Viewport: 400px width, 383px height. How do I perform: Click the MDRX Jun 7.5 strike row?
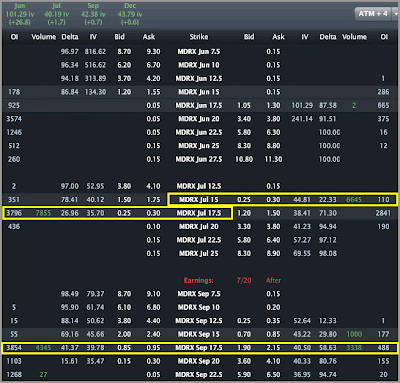[x=200, y=52]
